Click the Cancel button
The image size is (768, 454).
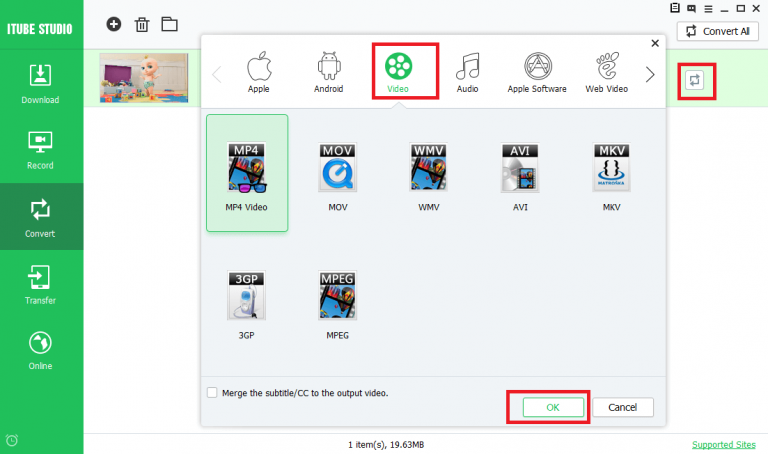coord(623,407)
